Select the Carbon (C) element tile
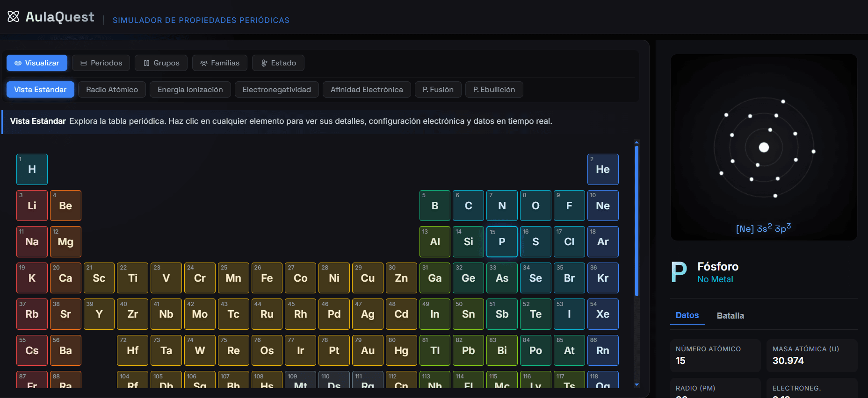 (468, 206)
